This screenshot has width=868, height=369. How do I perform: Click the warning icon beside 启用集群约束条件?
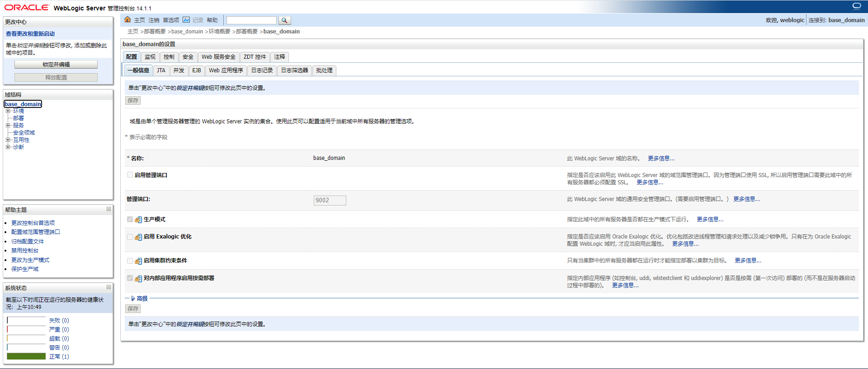[138, 261]
